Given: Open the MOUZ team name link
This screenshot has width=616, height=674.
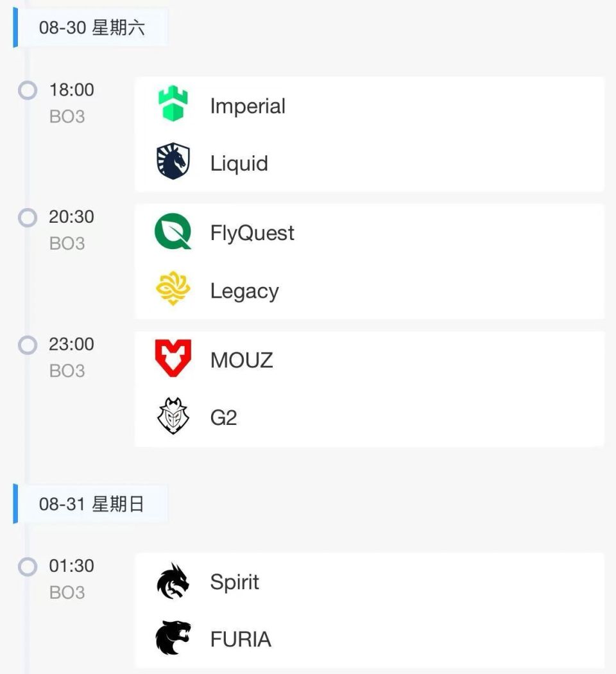Looking at the screenshot, I should tap(241, 360).
